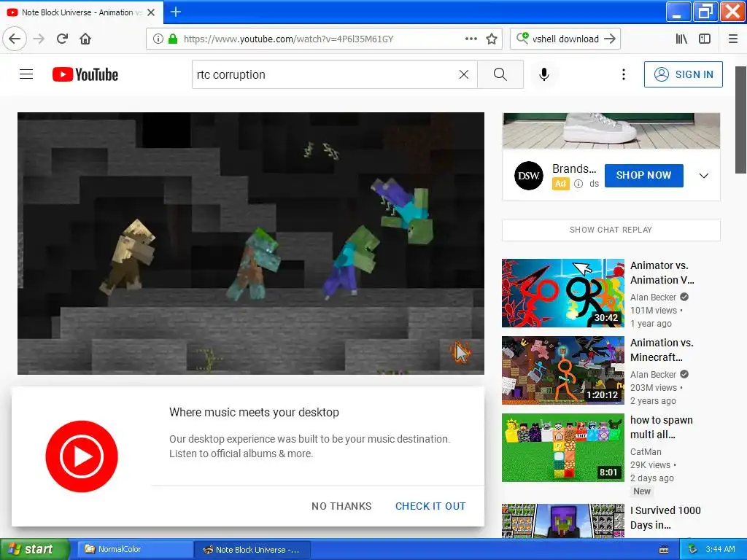Clear the rtc corruption search text
Viewport: 747px width, 560px height.
(463, 74)
